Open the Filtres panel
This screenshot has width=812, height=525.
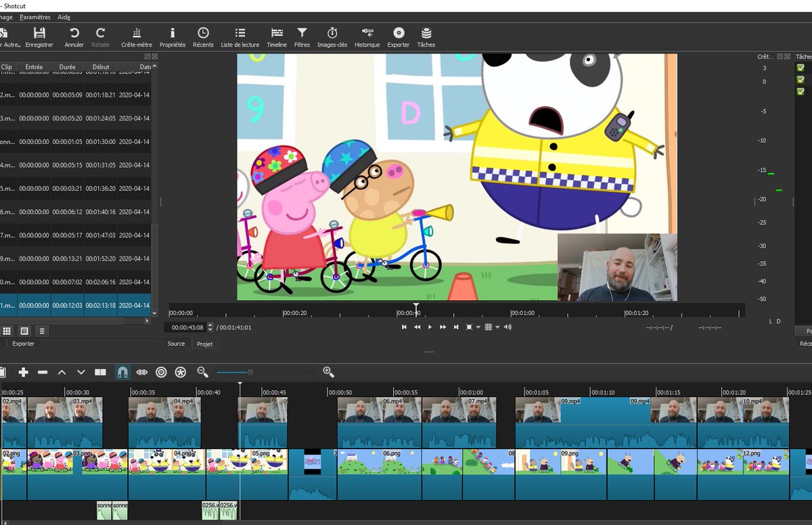point(302,37)
